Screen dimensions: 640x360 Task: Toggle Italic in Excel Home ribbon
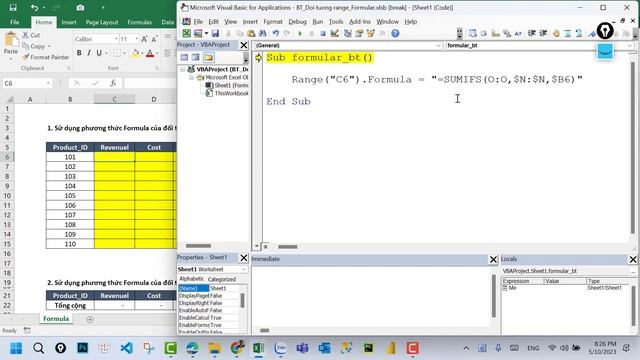pyautogui.click(x=89, y=53)
